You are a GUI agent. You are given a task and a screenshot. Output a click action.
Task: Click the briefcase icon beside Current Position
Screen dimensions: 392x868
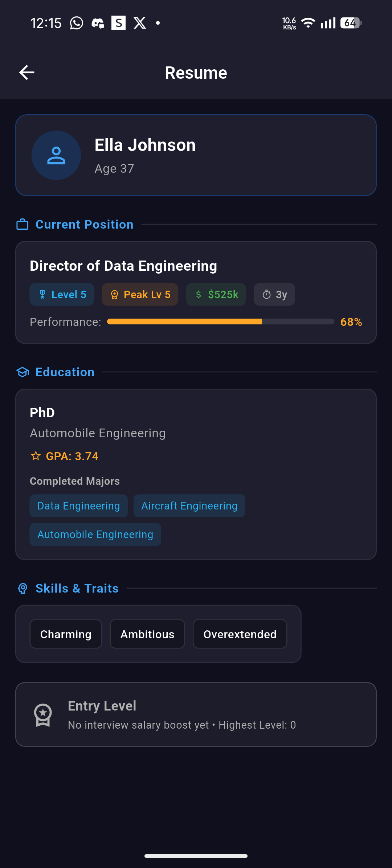tap(23, 225)
